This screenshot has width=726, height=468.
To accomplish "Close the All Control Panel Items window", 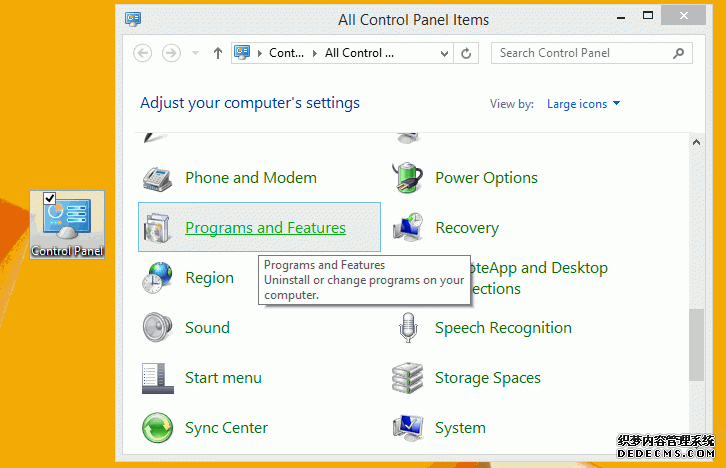I will (x=683, y=16).
